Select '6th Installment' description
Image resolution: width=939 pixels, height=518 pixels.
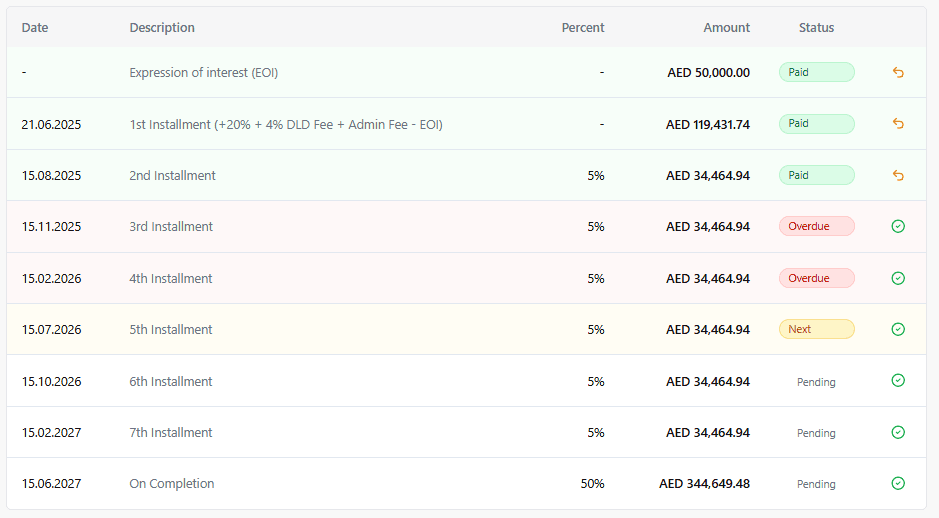[x=171, y=381]
